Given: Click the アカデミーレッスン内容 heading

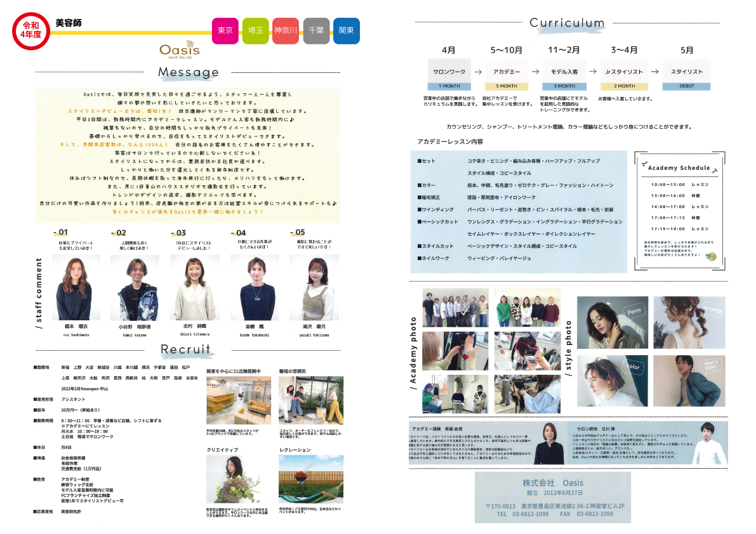Looking at the screenshot, I should point(450,141).
